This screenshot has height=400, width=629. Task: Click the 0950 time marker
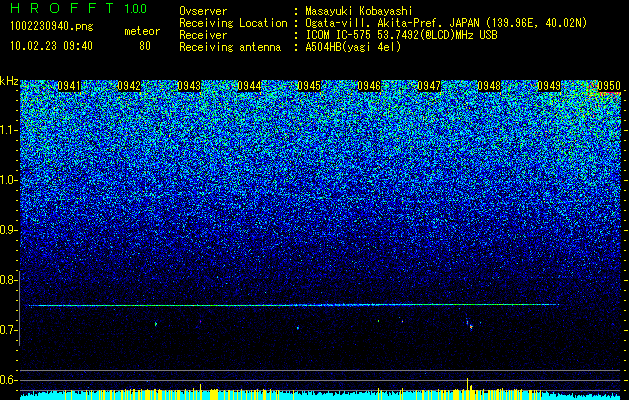[x=609, y=86]
